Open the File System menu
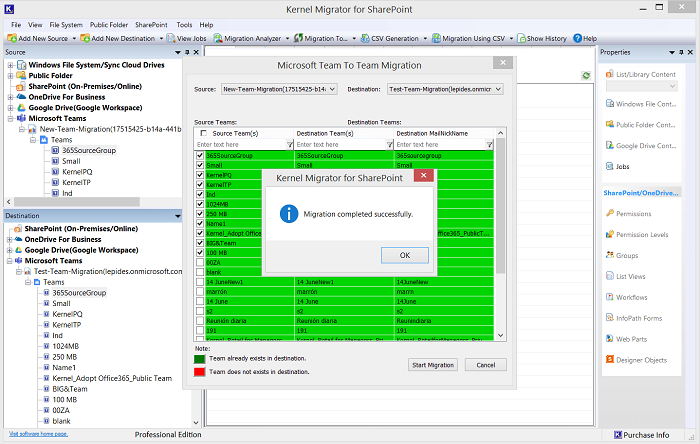This screenshot has height=444, width=700. [66, 24]
